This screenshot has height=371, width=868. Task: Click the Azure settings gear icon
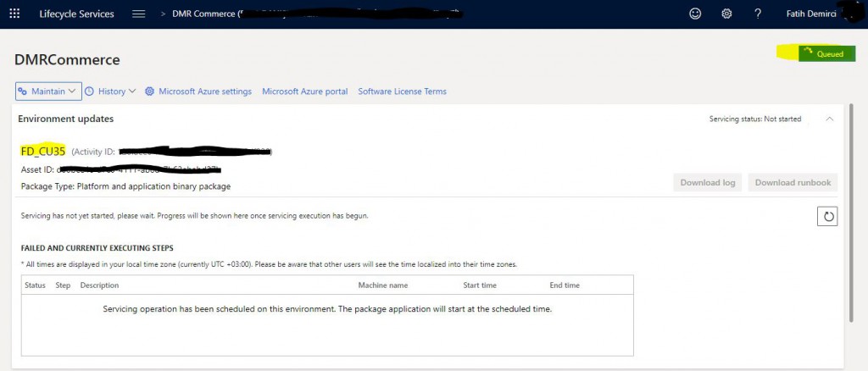[x=149, y=91]
